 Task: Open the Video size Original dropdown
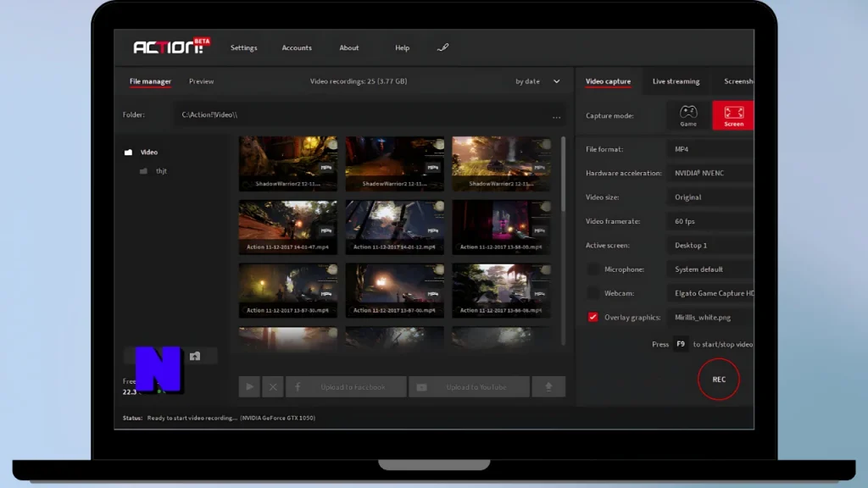711,197
